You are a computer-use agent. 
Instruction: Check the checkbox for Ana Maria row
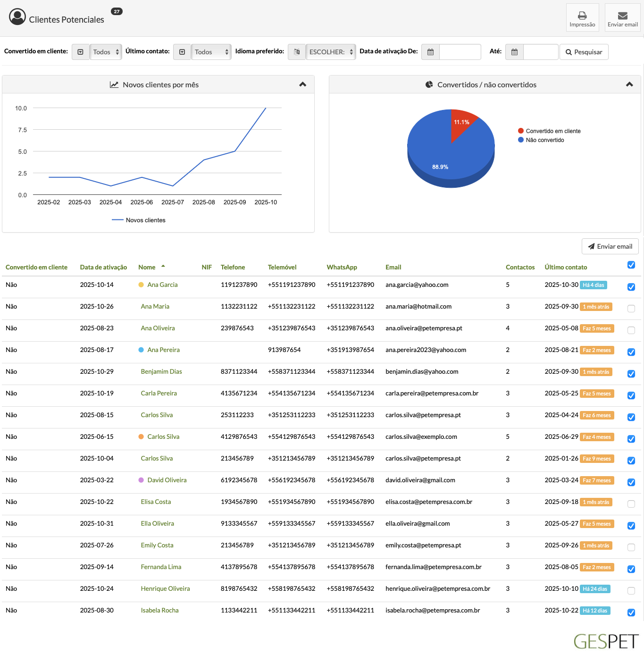click(631, 309)
